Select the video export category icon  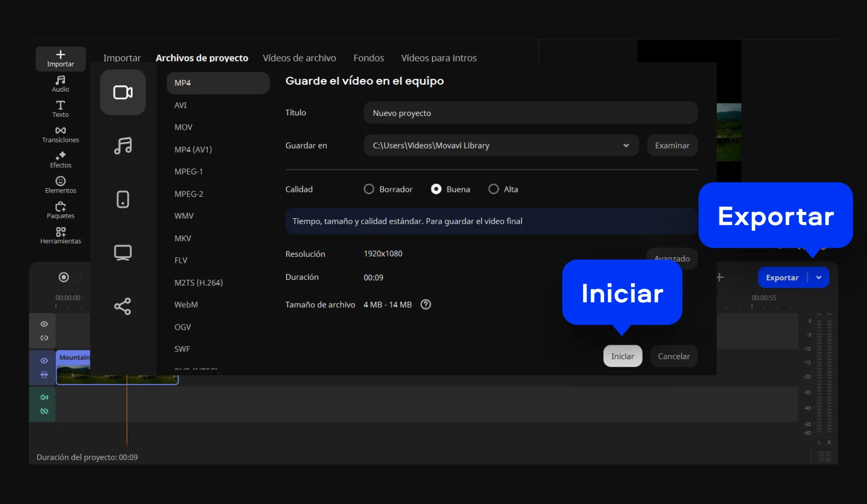coord(123,93)
